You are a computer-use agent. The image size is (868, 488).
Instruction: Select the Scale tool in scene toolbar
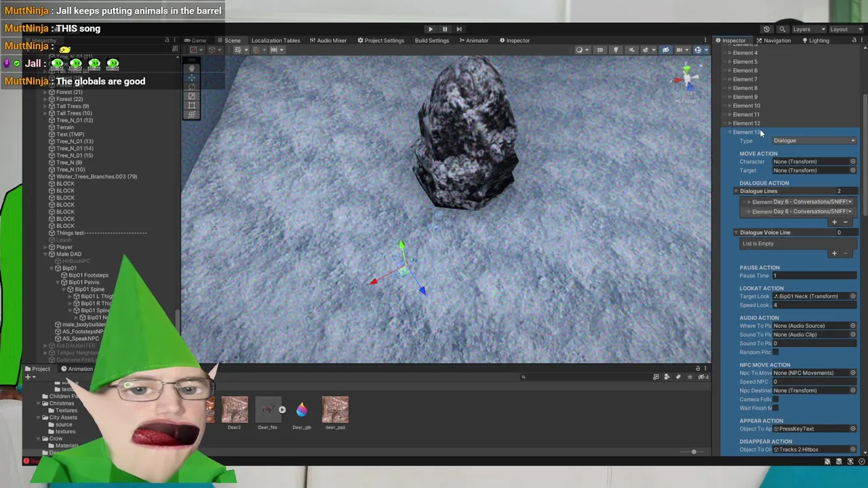pos(191,97)
